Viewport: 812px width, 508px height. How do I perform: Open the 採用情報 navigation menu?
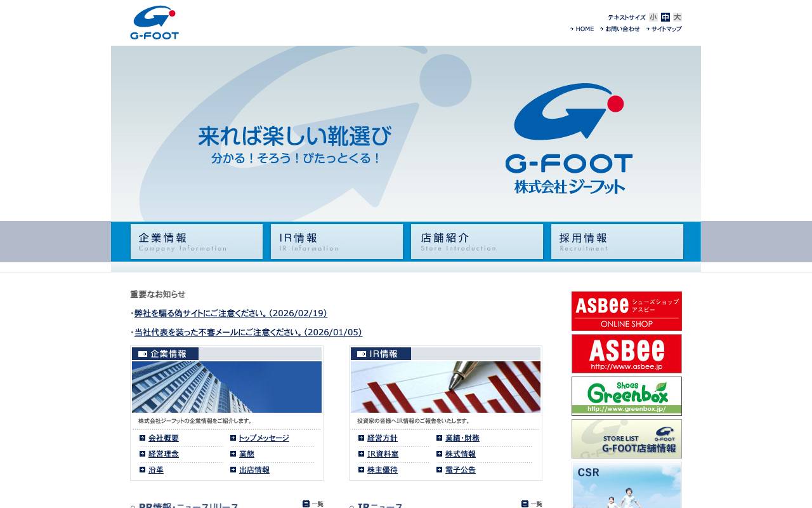pos(617,241)
